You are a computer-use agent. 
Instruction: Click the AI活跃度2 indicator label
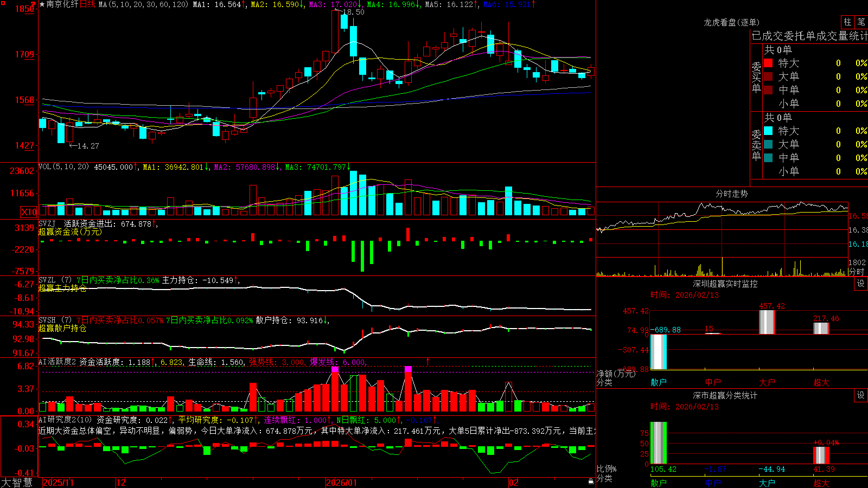58,362
